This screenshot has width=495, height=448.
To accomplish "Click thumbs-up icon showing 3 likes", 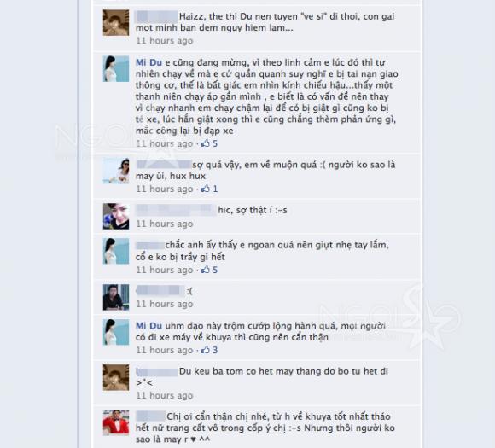I will point(206,350).
